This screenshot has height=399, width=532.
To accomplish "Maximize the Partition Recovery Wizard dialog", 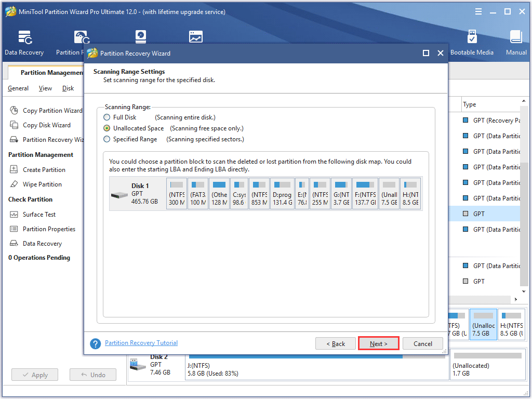I will coord(426,53).
